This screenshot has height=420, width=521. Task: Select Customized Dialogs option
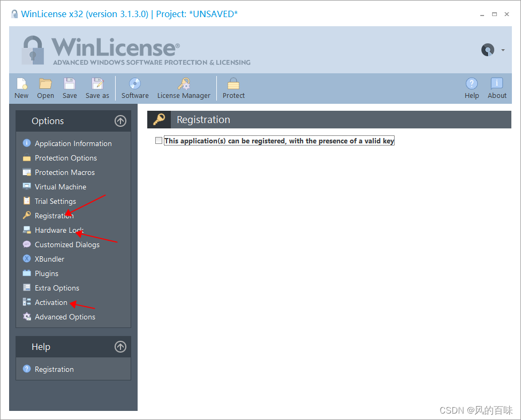coord(67,245)
